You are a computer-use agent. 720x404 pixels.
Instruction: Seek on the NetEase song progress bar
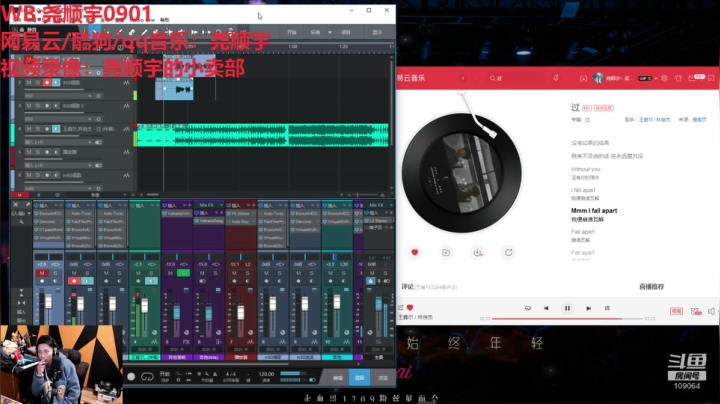tap(567, 318)
